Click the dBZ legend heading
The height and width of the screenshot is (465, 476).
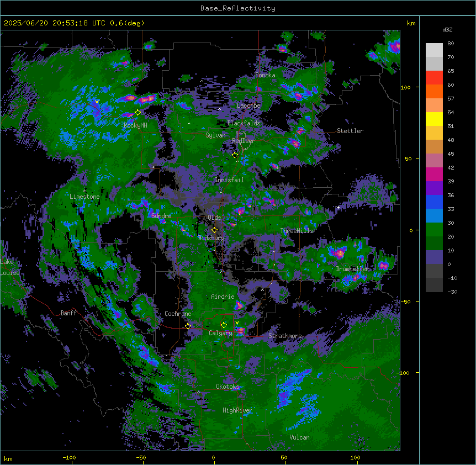click(x=447, y=29)
